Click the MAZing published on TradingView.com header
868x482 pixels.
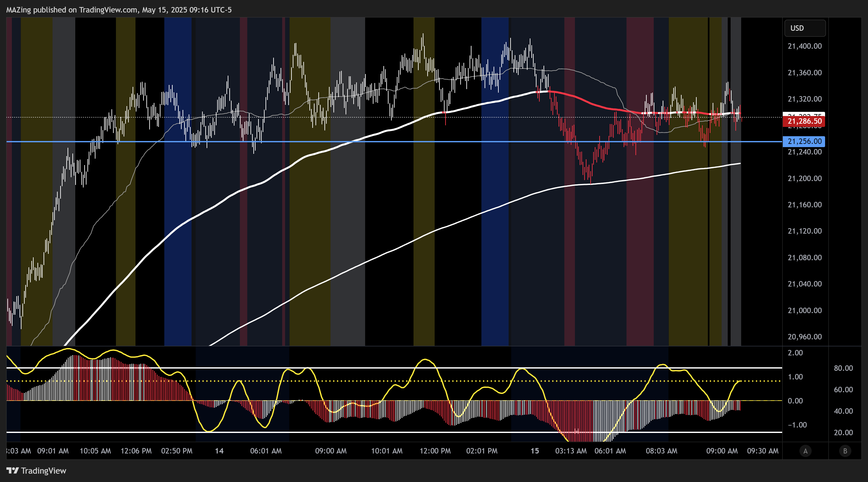click(x=119, y=10)
